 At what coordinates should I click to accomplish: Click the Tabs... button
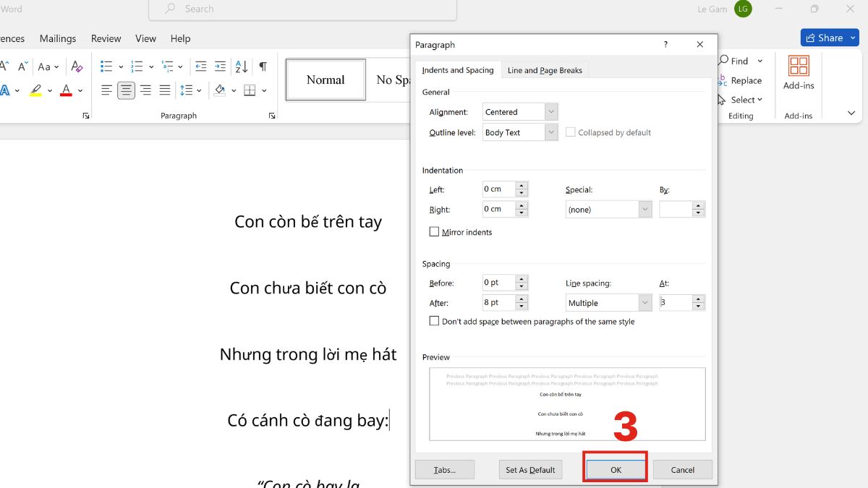[445, 469]
